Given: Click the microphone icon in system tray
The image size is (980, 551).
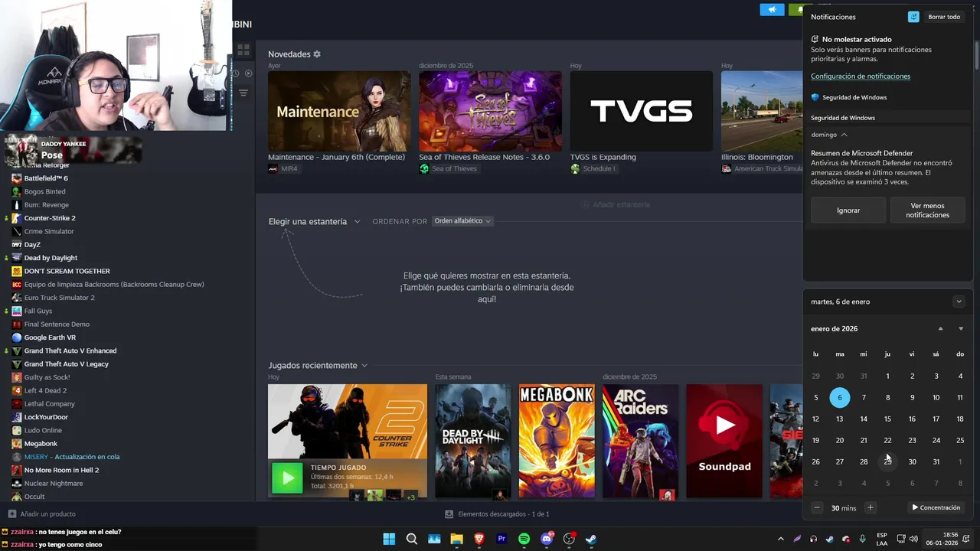Looking at the screenshot, I should click(x=863, y=539).
